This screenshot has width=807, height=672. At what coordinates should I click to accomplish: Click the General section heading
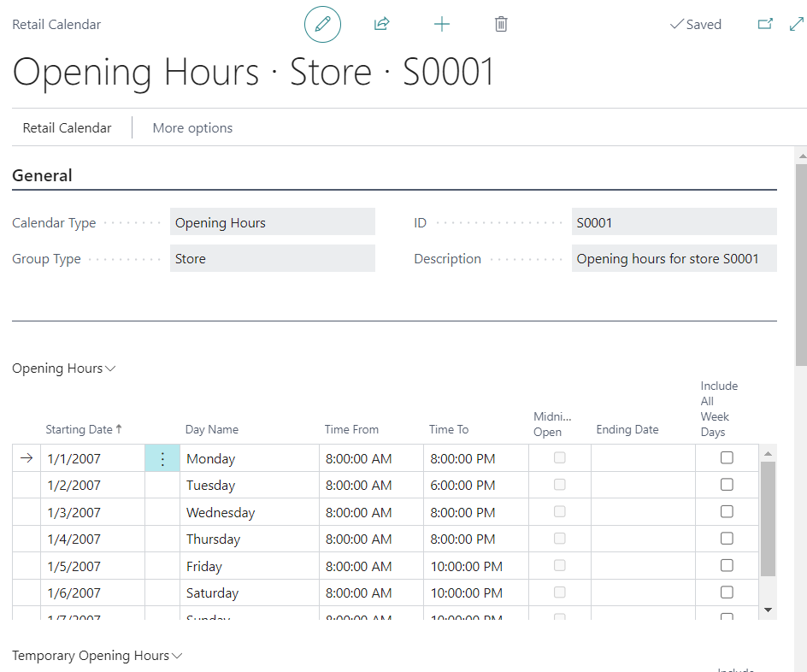coord(42,175)
